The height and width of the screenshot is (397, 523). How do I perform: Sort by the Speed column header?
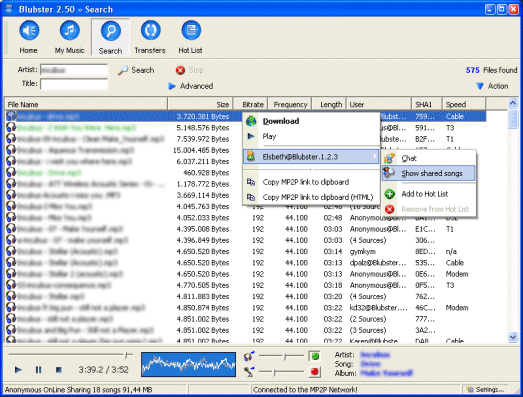tap(464, 104)
